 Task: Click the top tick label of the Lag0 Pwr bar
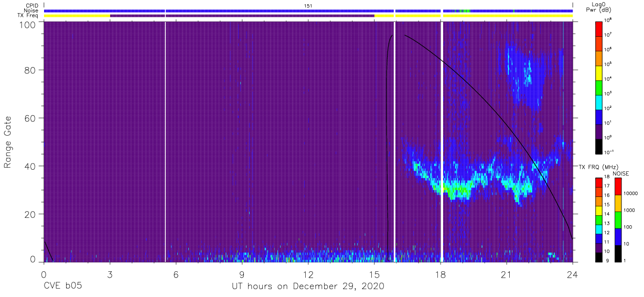coord(608,20)
